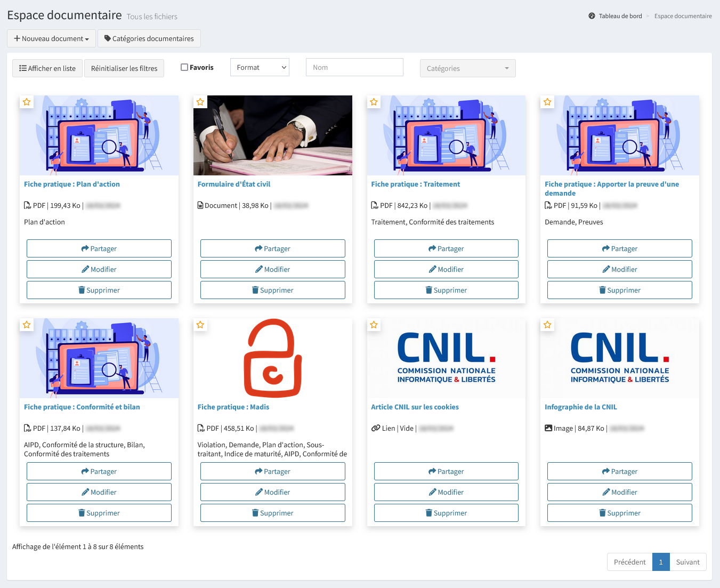Viewport: 720px width, 588px height.
Task: Open the Nouveau document dropdown menu
Action: click(51, 38)
